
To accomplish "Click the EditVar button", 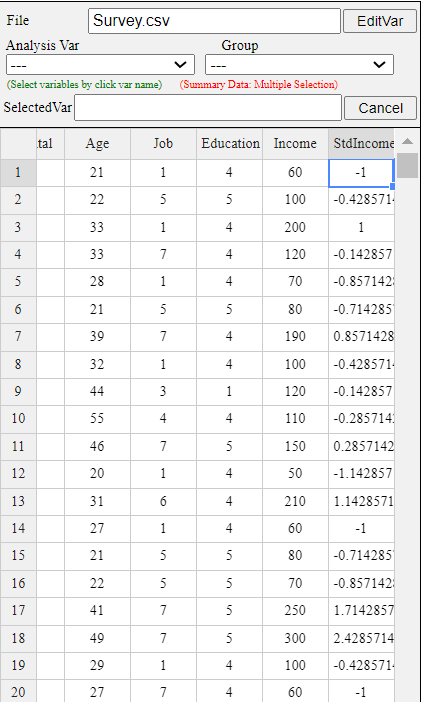I will coord(380,21).
